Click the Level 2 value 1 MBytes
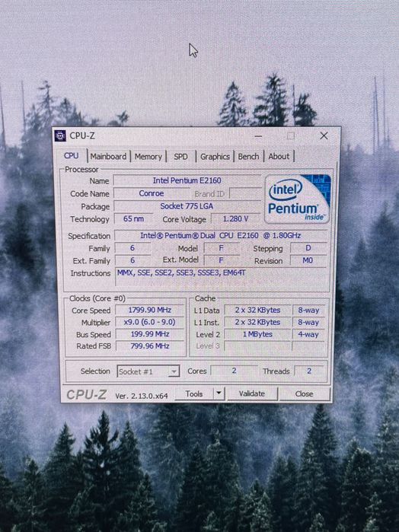This screenshot has width=399, height=532. pos(257,334)
